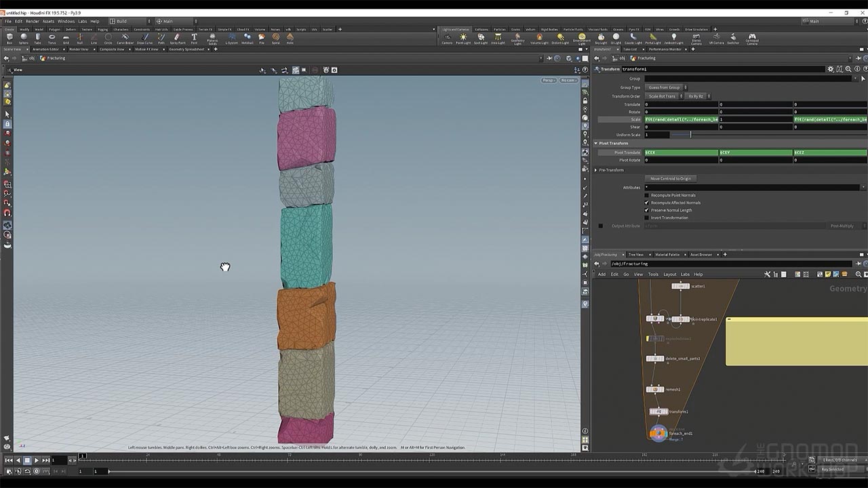Uncheck Preserve Normal Length
This screenshot has height=488, width=868.
[646, 210]
